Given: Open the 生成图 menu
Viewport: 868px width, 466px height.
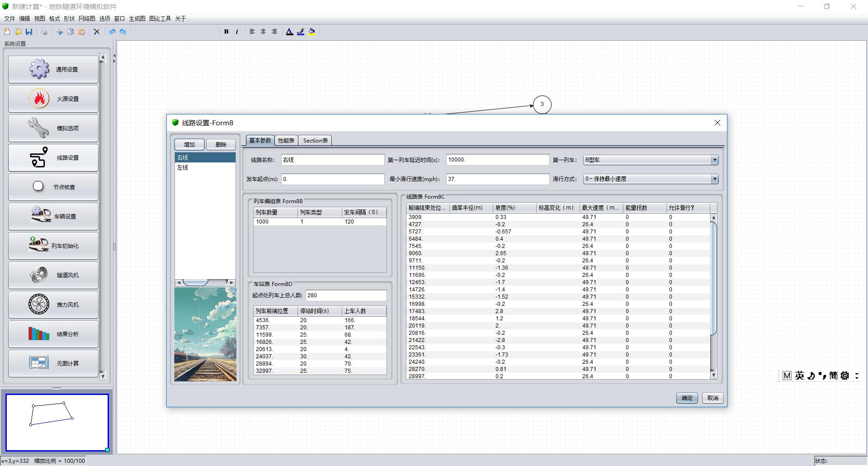Looking at the screenshot, I should pyautogui.click(x=137, y=19).
